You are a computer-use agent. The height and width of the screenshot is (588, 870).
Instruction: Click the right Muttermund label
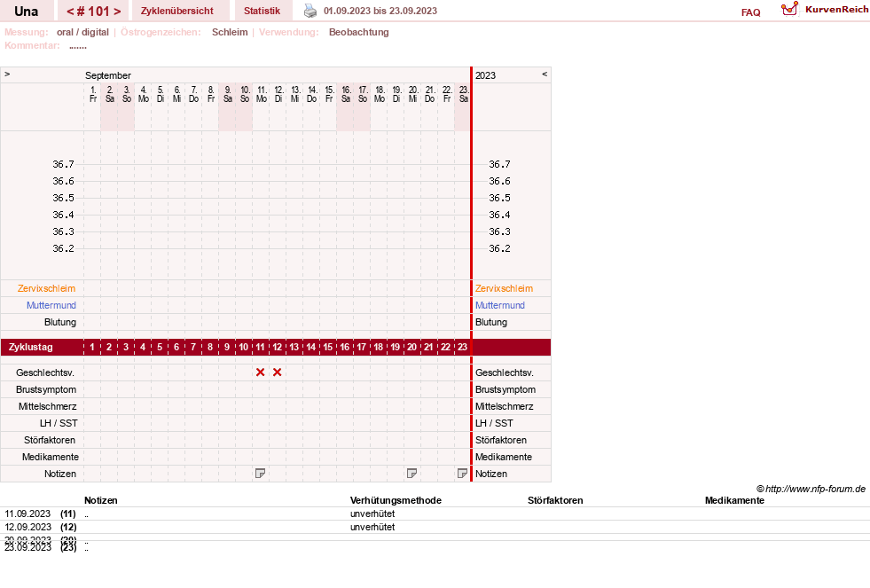point(500,305)
